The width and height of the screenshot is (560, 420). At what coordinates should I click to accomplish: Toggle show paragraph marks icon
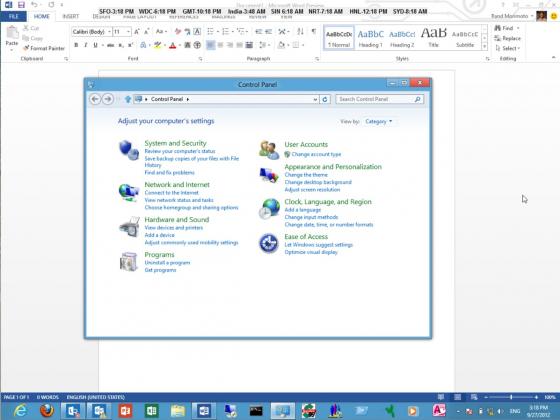click(x=314, y=31)
